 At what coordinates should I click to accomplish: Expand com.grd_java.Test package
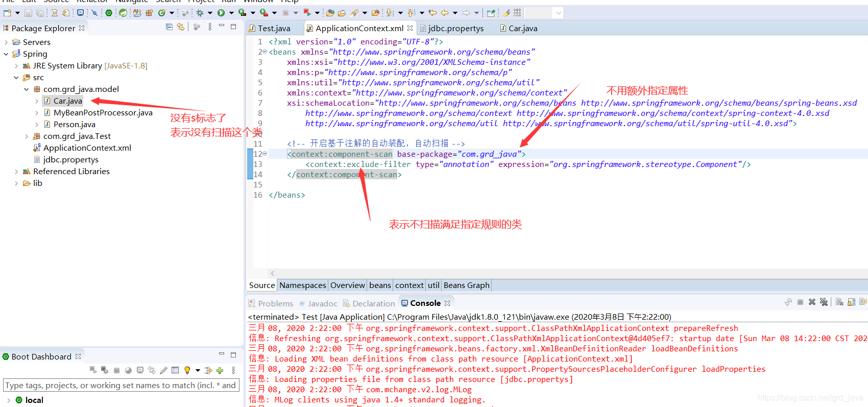27,136
